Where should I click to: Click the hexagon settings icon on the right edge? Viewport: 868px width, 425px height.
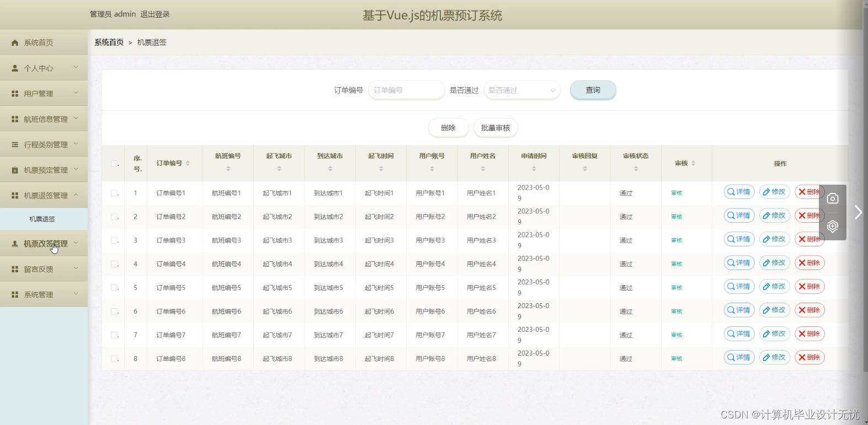tap(833, 226)
